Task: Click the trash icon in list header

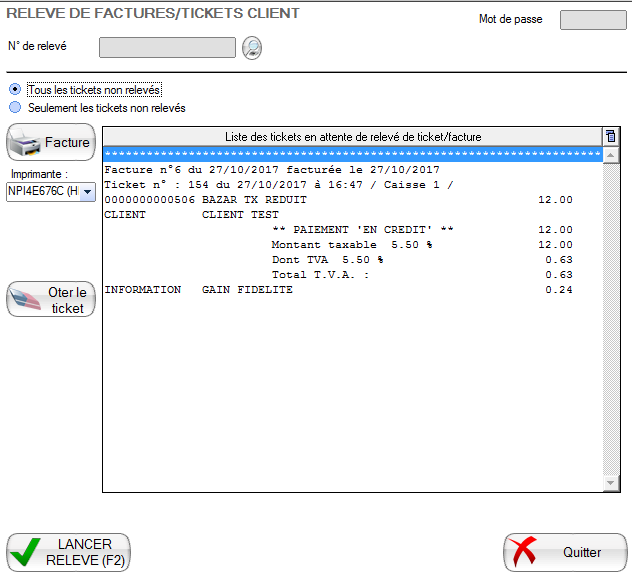Action: pyautogui.click(x=610, y=136)
